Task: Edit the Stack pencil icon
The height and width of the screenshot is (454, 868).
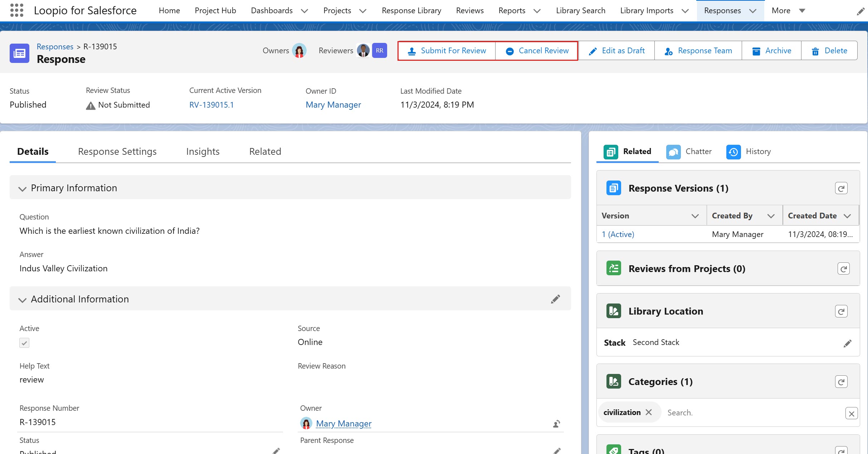Action: click(847, 343)
